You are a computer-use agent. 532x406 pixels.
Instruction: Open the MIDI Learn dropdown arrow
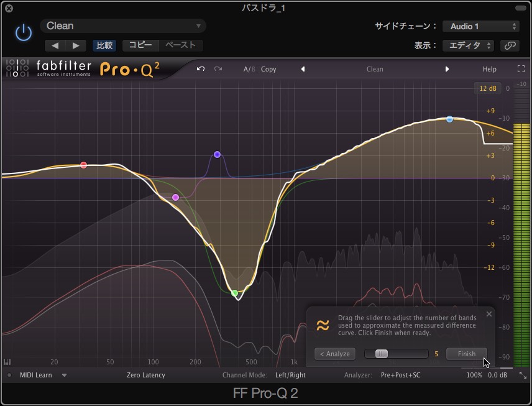[x=64, y=375]
